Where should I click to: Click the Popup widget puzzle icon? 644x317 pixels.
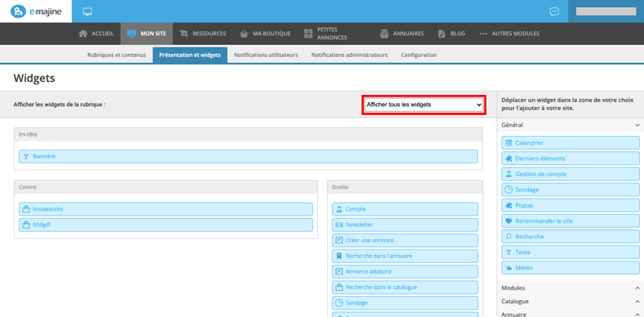509,205
